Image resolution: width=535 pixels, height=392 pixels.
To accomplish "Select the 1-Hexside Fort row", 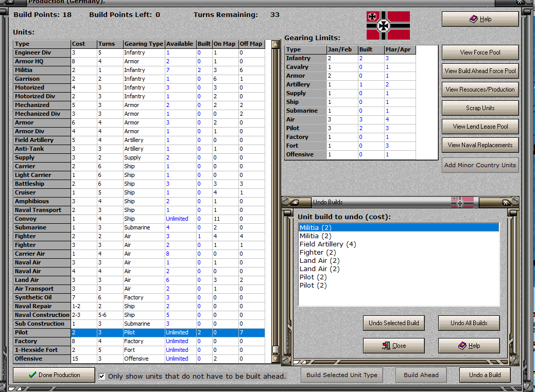I will [139, 350].
